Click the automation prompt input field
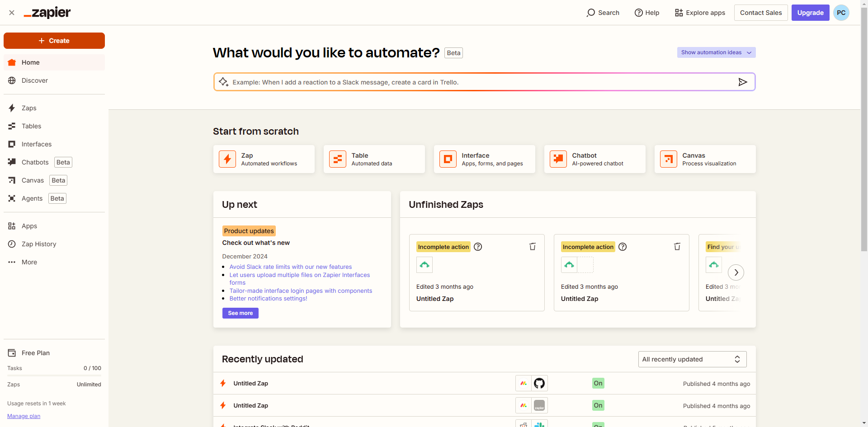868x427 pixels. [x=479, y=82]
